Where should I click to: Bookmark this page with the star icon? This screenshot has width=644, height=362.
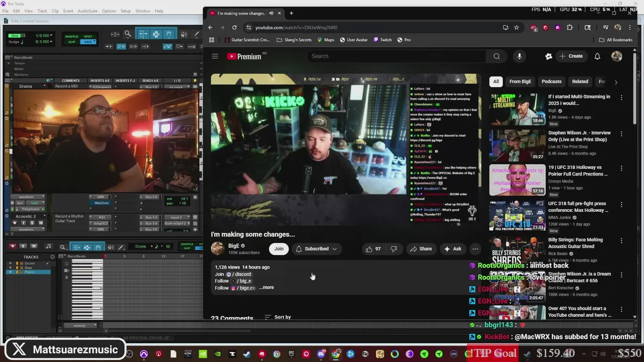[x=516, y=27]
